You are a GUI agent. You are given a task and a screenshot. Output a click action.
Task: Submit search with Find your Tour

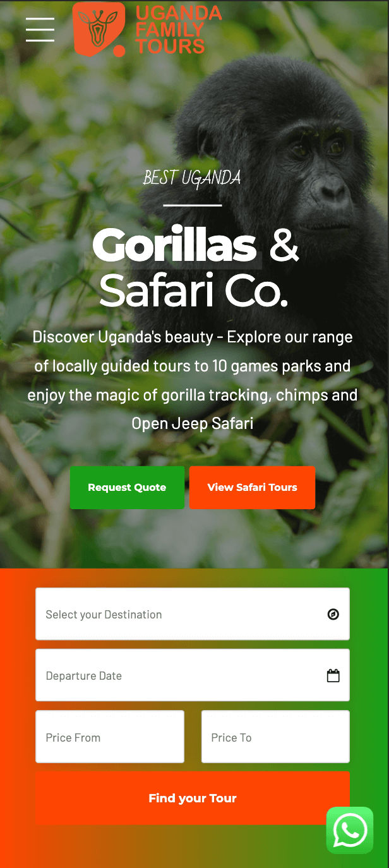193,799
